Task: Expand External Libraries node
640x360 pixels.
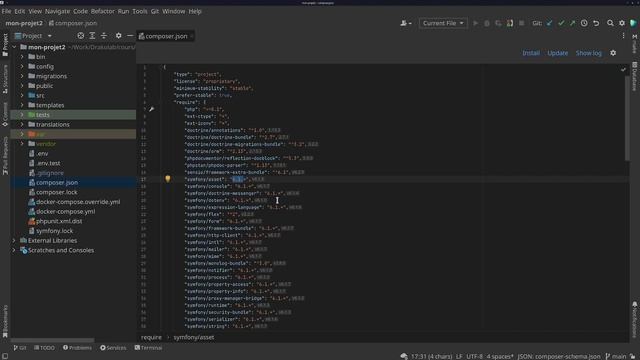Action: tap(14, 241)
